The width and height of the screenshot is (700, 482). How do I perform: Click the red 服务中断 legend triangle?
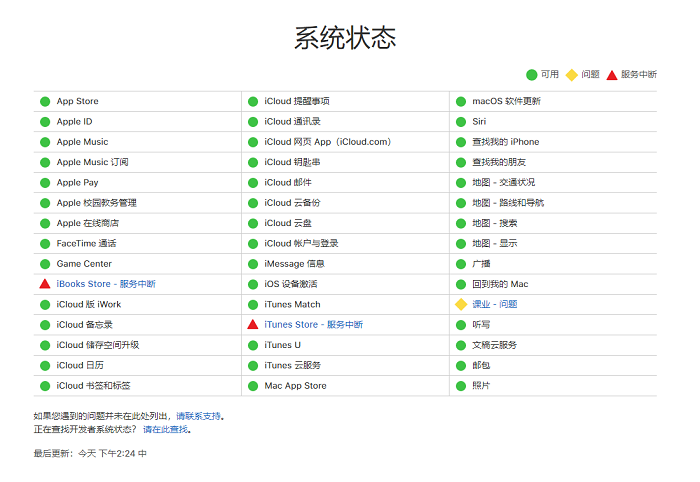[x=612, y=75]
